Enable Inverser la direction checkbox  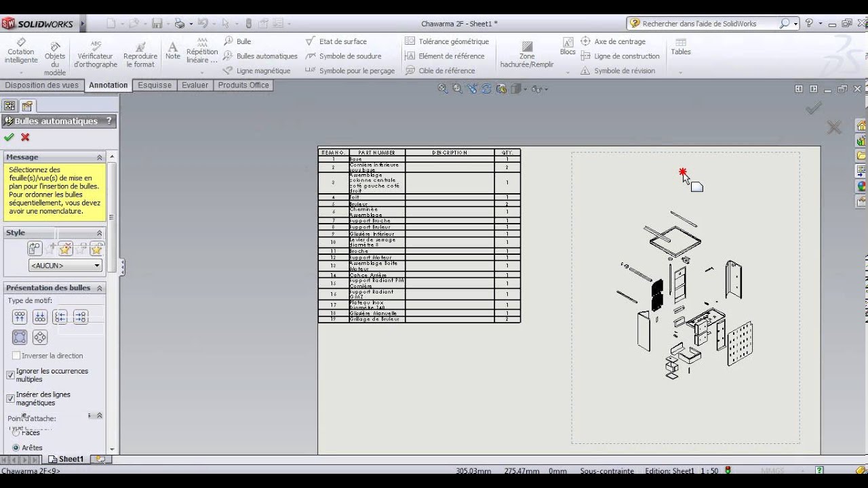(x=16, y=356)
